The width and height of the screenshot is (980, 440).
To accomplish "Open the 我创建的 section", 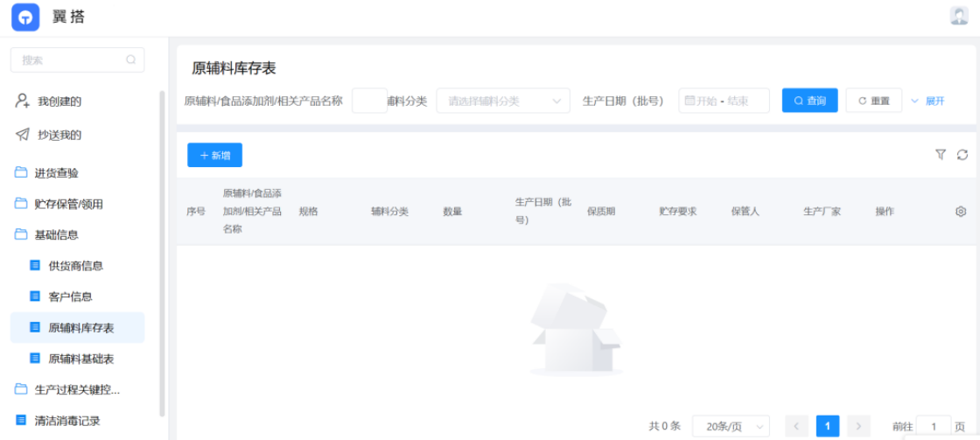I will pyautogui.click(x=59, y=101).
